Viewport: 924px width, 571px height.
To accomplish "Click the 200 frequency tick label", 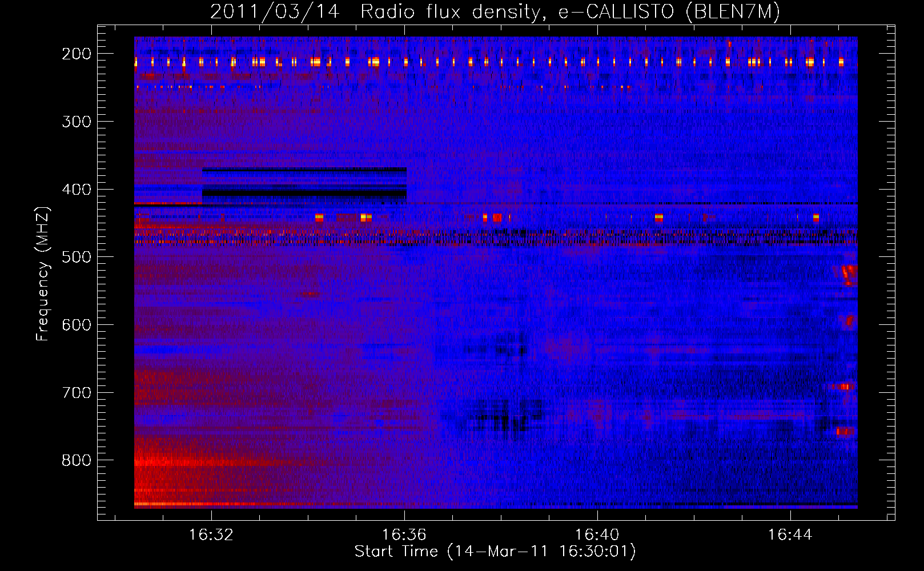I will coord(77,54).
